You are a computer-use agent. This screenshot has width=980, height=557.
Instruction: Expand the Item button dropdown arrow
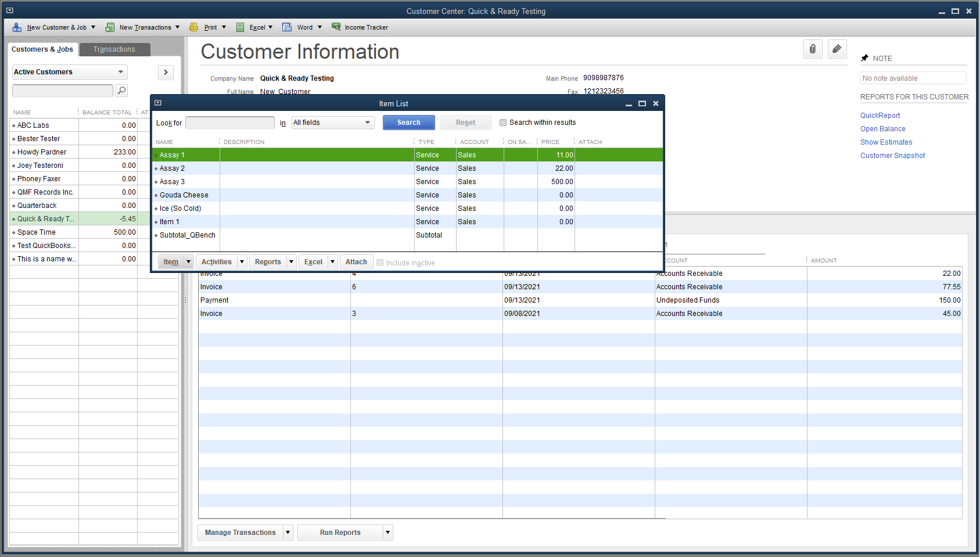coord(188,262)
